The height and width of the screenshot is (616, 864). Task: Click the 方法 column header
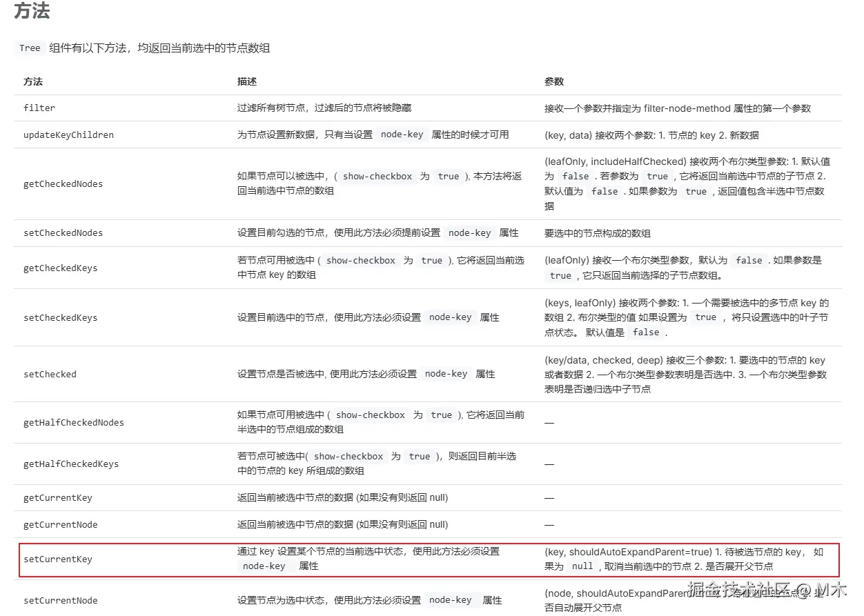[33, 81]
